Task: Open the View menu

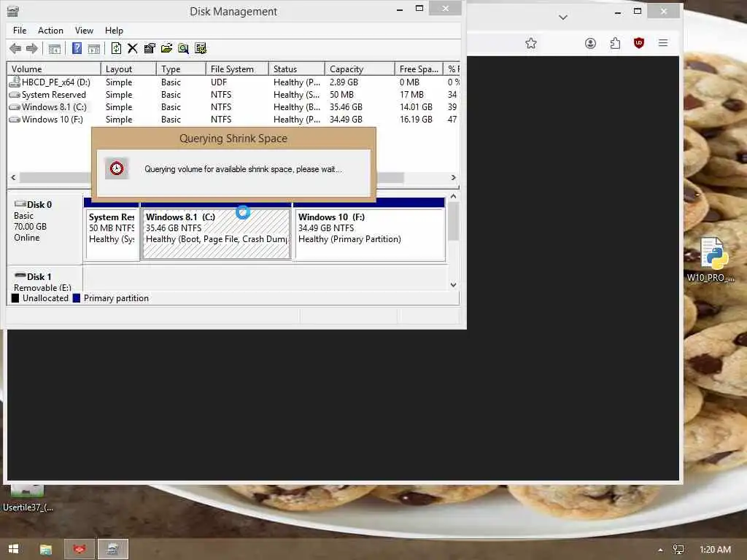Action: 84,31
